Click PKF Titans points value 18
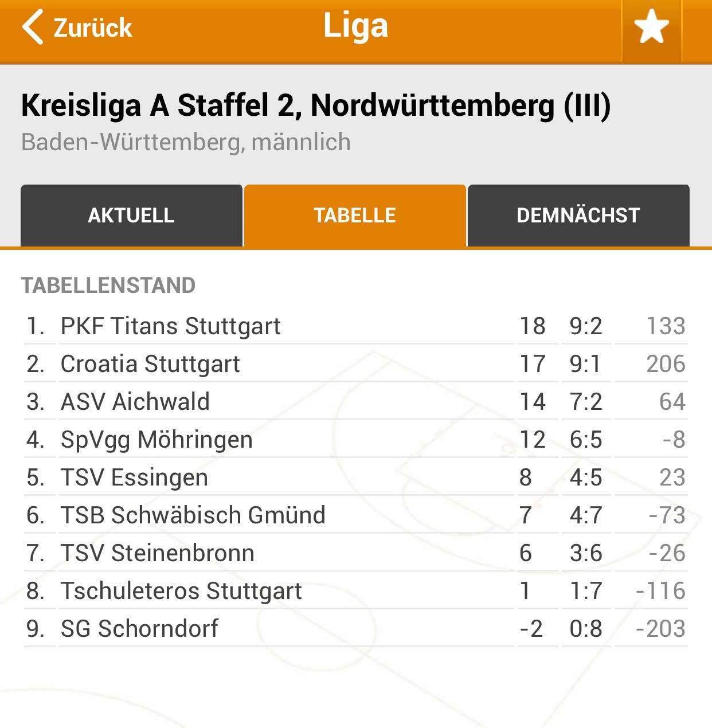This screenshot has height=728, width=712. [x=533, y=326]
